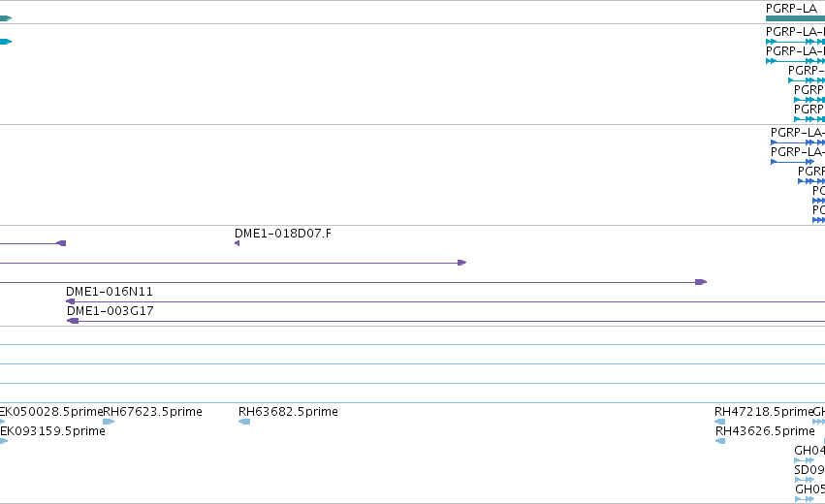This screenshot has height=504, width=825.
Task: Select the DME1-018D07.F feature label
Action: pos(283,233)
